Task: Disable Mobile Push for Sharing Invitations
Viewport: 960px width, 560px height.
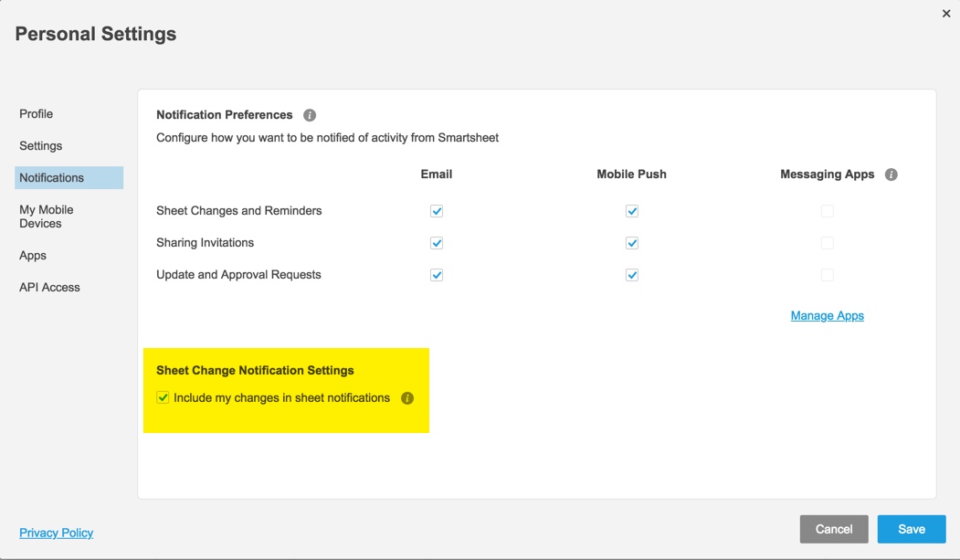Action: 631,242
